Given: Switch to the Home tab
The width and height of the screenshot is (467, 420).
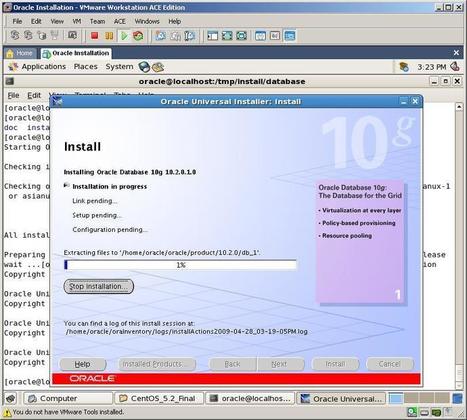Looking at the screenshot, I should pyautogui.click(x=20, y=53).
